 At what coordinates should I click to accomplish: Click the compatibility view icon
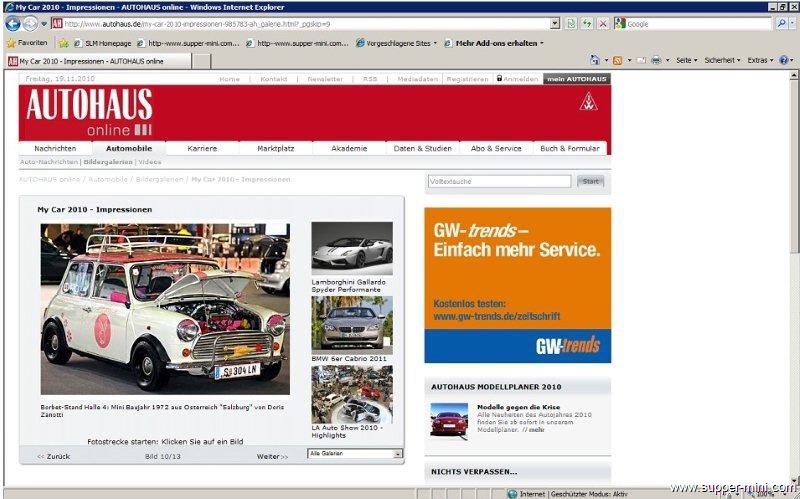[571, 23]
